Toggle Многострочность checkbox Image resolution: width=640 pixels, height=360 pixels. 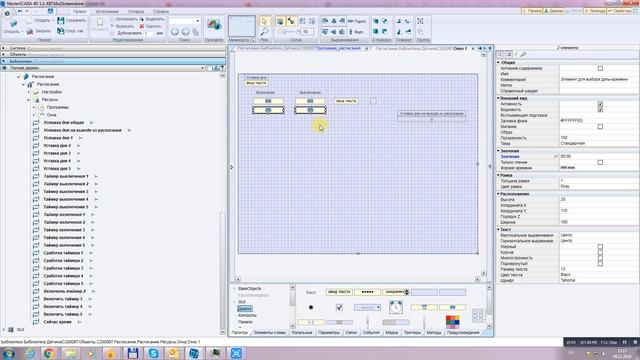[x=600, y=258]
